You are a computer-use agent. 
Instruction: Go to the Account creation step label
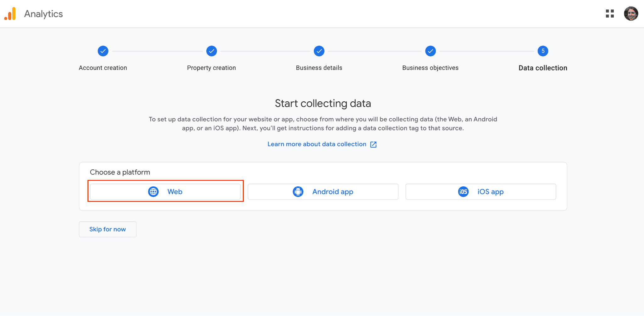(103, 68)
